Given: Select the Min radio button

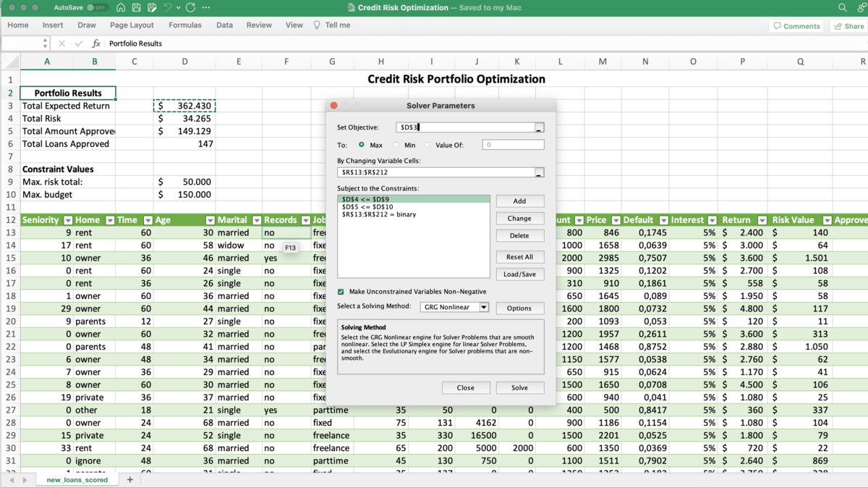Looking at the screenshot, I should 396,145.
